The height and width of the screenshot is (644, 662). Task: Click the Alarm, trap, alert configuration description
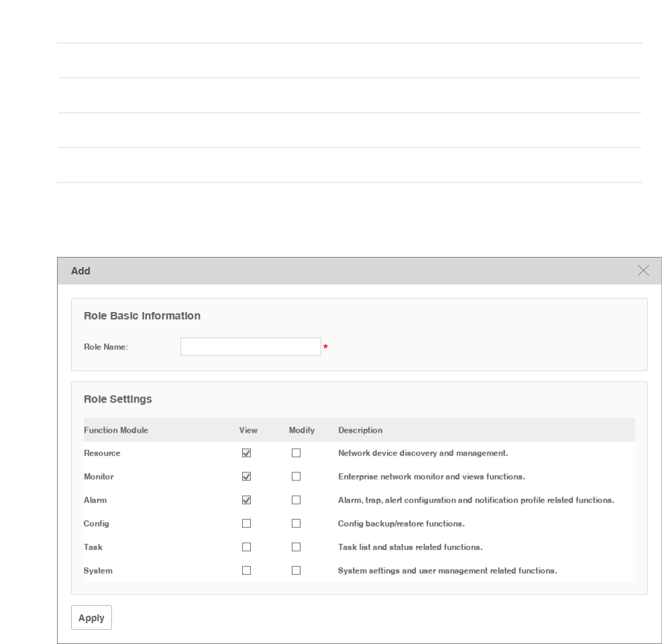(476, 500)
